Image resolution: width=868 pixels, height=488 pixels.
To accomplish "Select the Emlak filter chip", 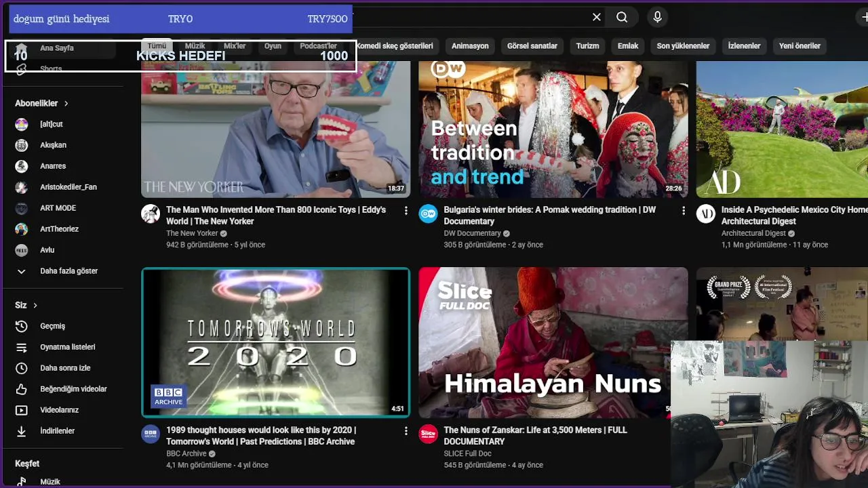I will click(628, 46).
